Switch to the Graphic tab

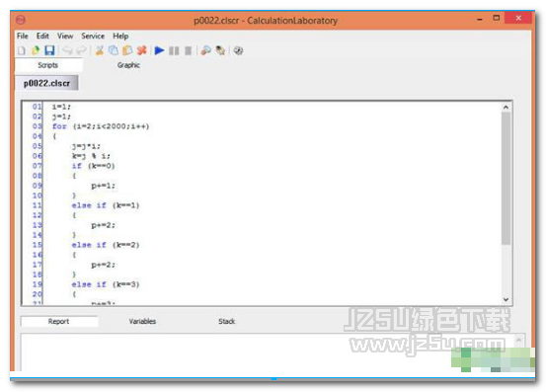[128, 65]
